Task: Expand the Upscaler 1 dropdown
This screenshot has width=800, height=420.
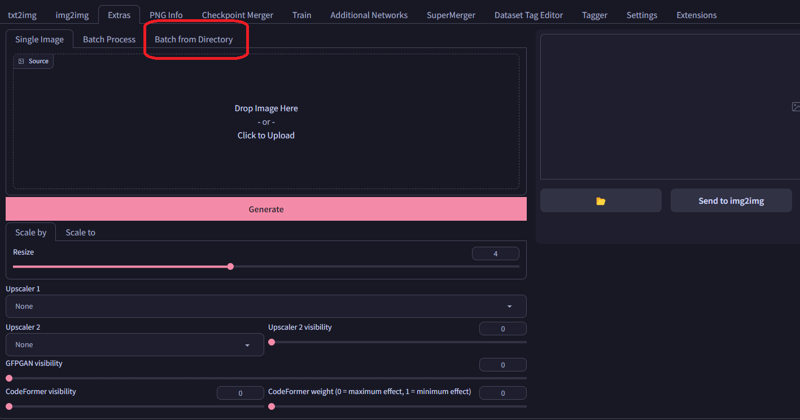Action: pyautogui.click(x=265, y=306)
